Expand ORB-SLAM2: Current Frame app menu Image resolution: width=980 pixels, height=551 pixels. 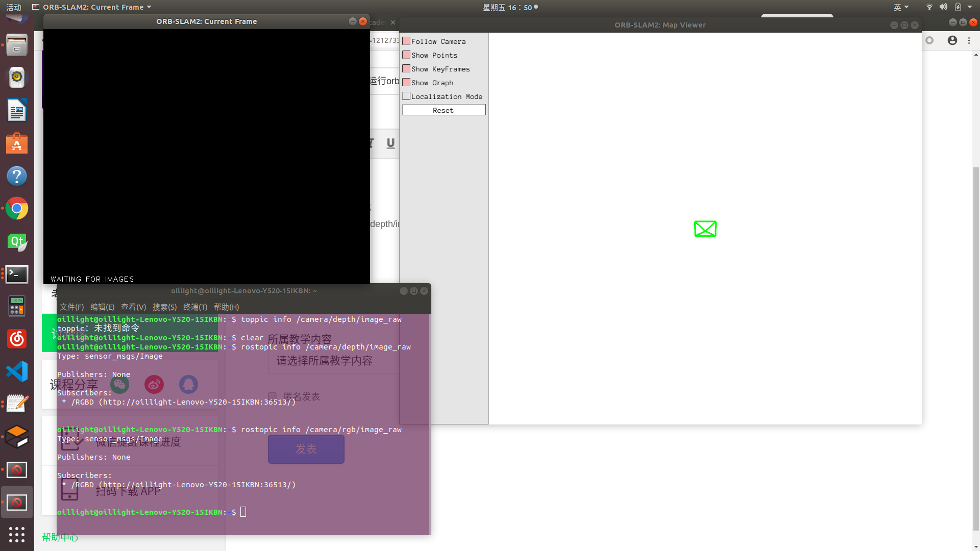(92, 7)
